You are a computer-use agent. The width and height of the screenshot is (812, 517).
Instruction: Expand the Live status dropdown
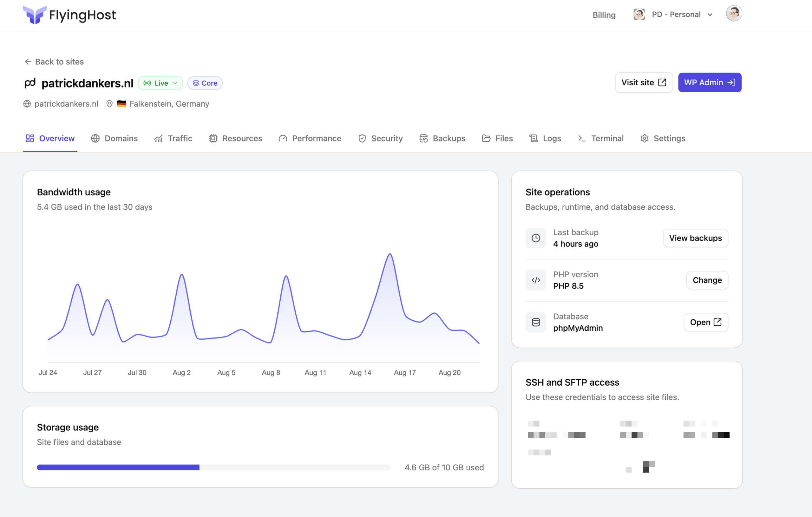[160, 83]
